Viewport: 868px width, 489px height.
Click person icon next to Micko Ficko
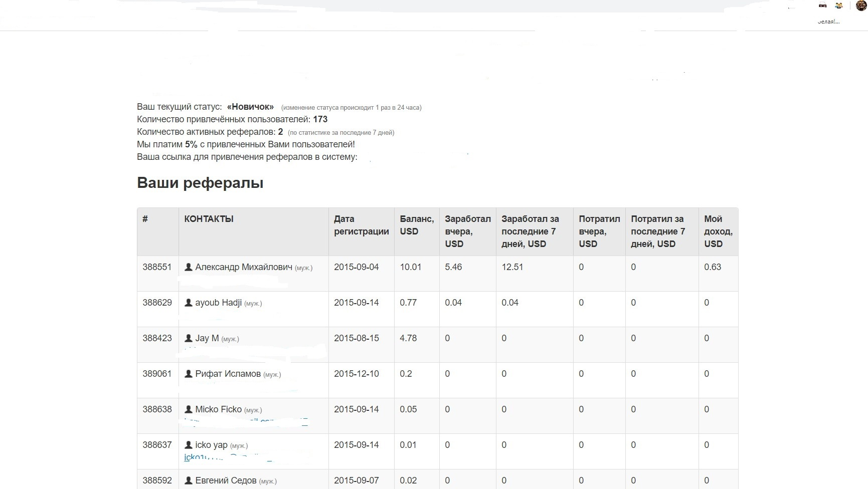(x=189, y=409)
